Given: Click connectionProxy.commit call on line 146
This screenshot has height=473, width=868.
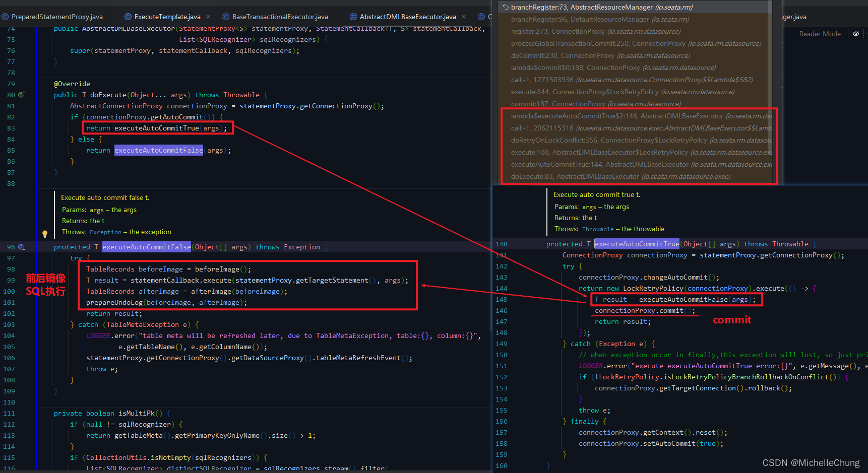Looking at the screenshot, I should (x=645, y=310).
